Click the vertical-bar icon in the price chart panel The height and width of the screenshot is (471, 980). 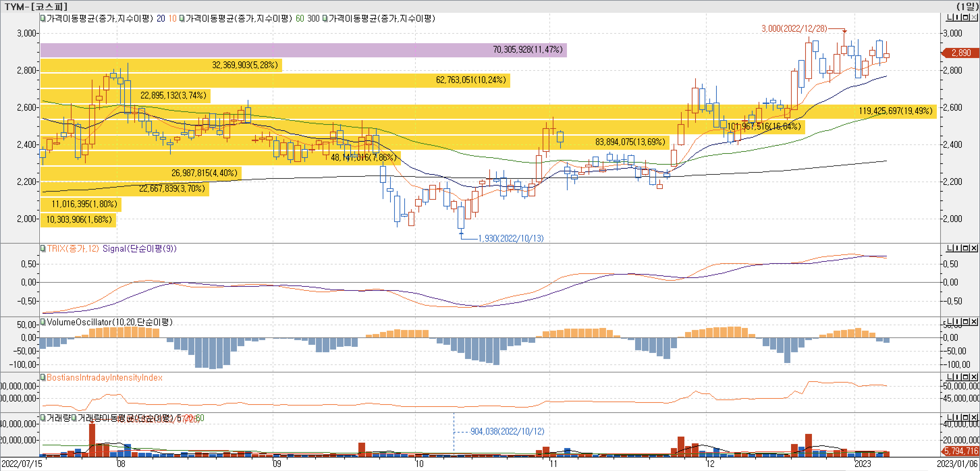957,18
